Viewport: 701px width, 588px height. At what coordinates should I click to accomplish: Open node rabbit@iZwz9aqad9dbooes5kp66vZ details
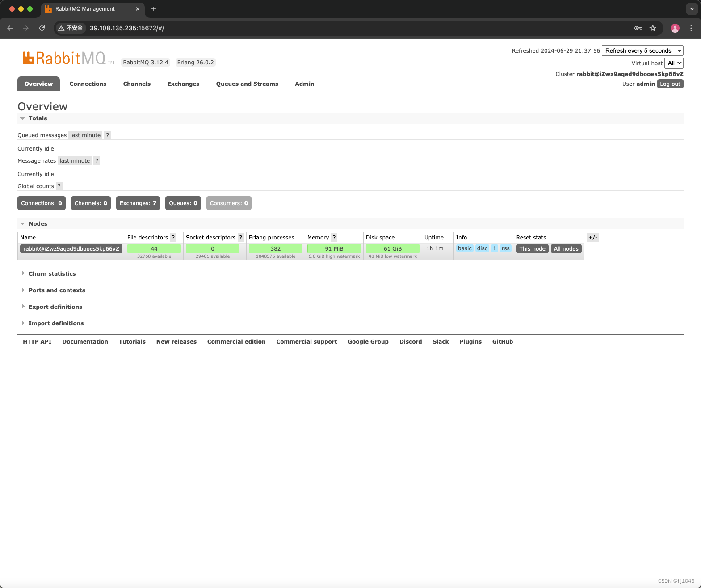coord(71,249)
